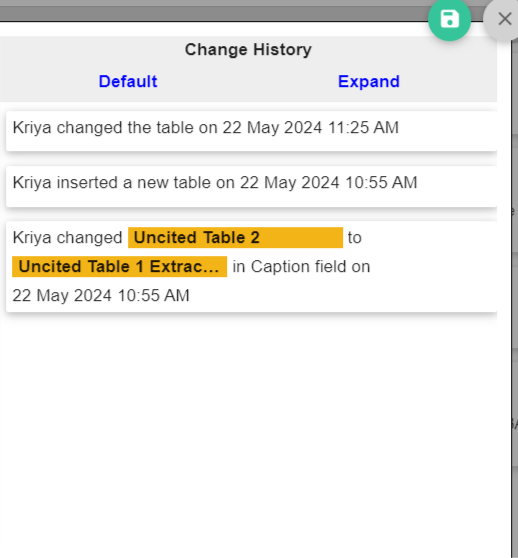Click the highlighted 'Uncited Table 2' text

click(x=235, y=237)
